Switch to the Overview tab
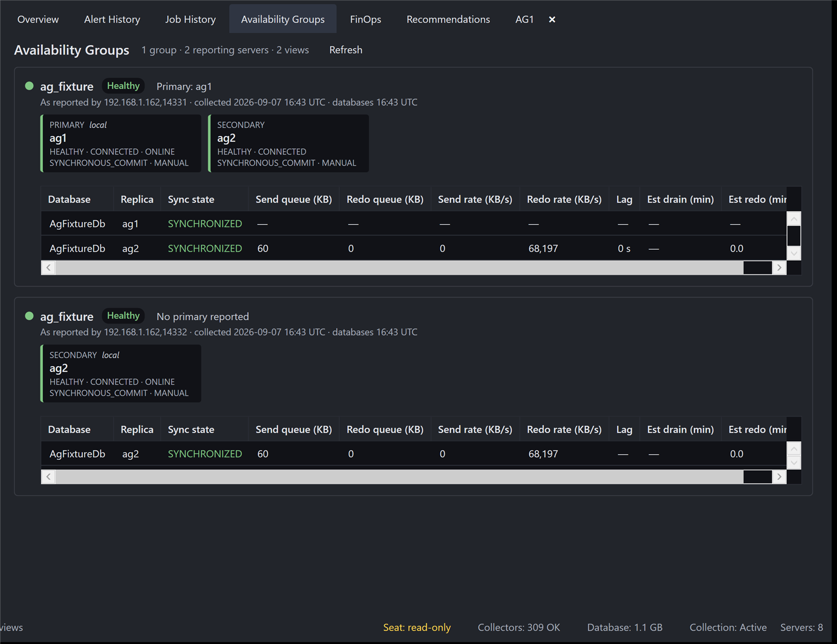 click(x=38, y=19)
